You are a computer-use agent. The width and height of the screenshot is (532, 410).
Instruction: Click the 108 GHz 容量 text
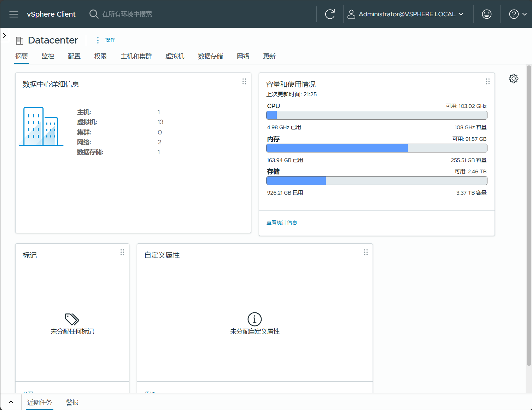(x=470, y=127)
